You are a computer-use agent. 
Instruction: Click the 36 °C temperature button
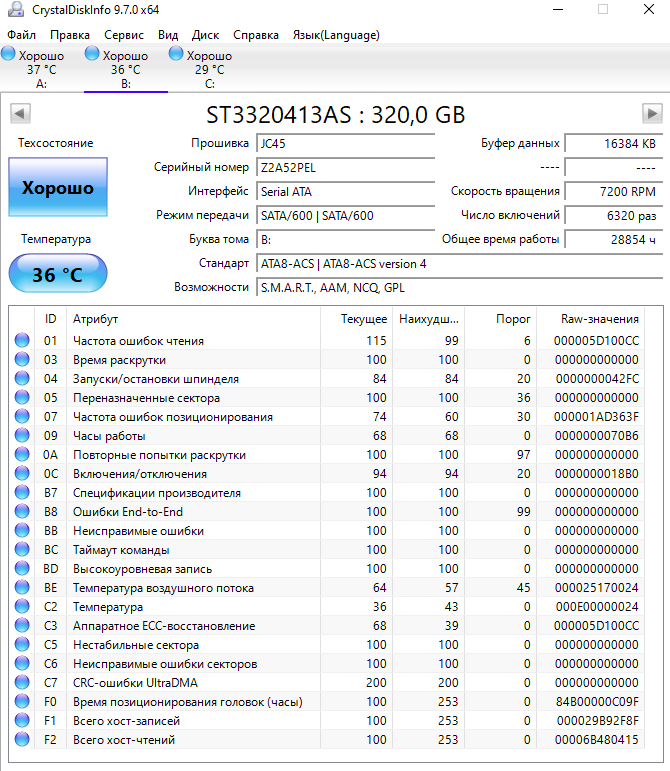tap(58, 273)
